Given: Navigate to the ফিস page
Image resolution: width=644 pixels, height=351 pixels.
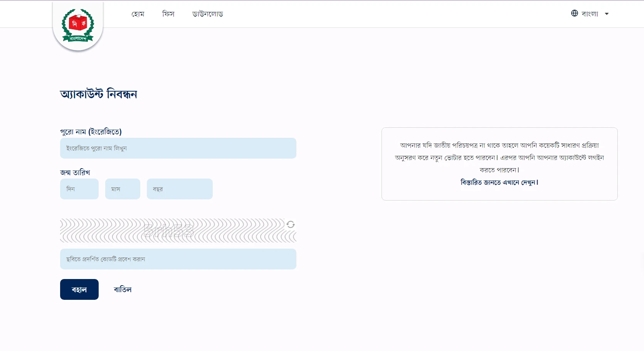Looking at the screenshot, I should tap(168, 14).
